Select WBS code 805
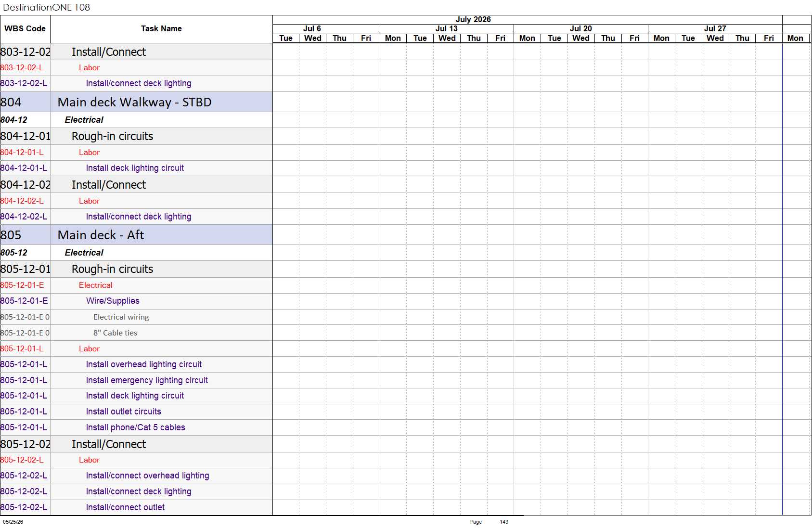The image size is (812, 528). click(x=11, y=235)
